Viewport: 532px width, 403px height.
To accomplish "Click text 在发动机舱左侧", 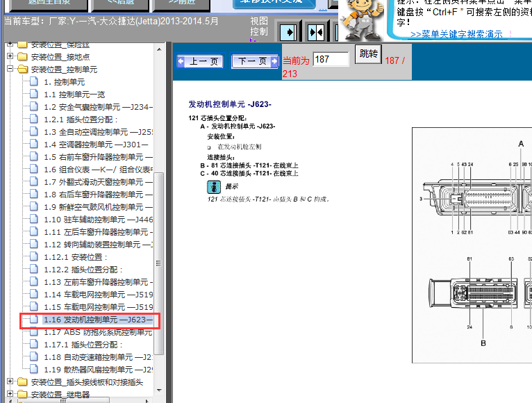I will point(239,147).
